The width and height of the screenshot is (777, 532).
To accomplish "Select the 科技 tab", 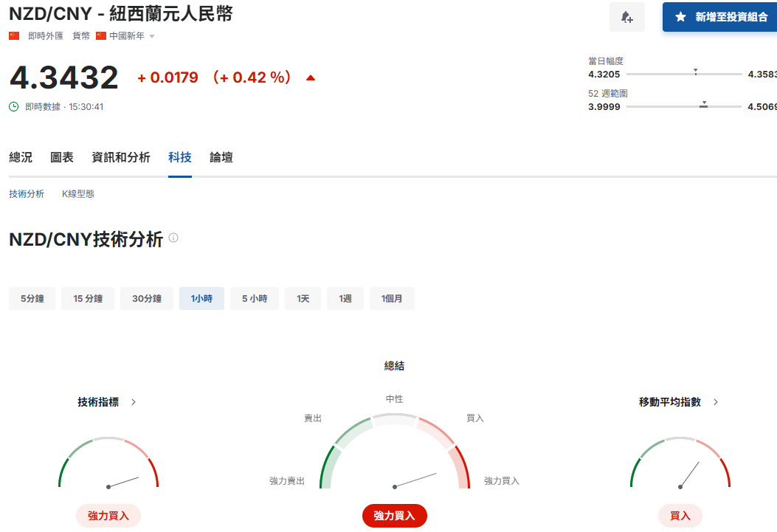I will [180, 157].
